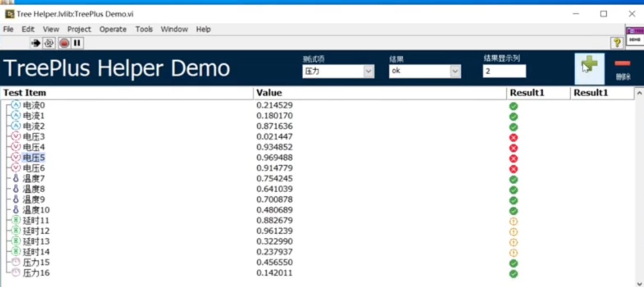The height and width of the screenshot is (287, 644).
Task: Click the 结果显示列 input field
Action: click(504, 71)
